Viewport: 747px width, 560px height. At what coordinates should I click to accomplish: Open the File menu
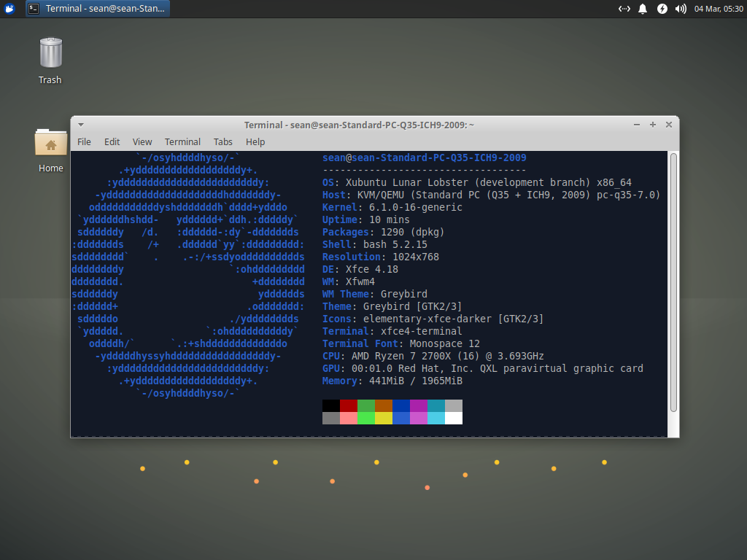coord(84,141)
